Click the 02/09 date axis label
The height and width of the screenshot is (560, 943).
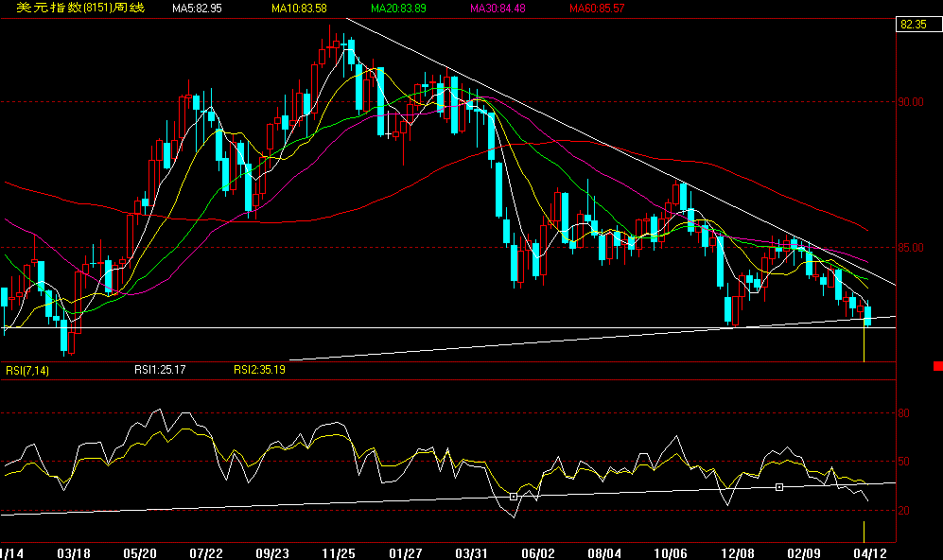[803, 553]
